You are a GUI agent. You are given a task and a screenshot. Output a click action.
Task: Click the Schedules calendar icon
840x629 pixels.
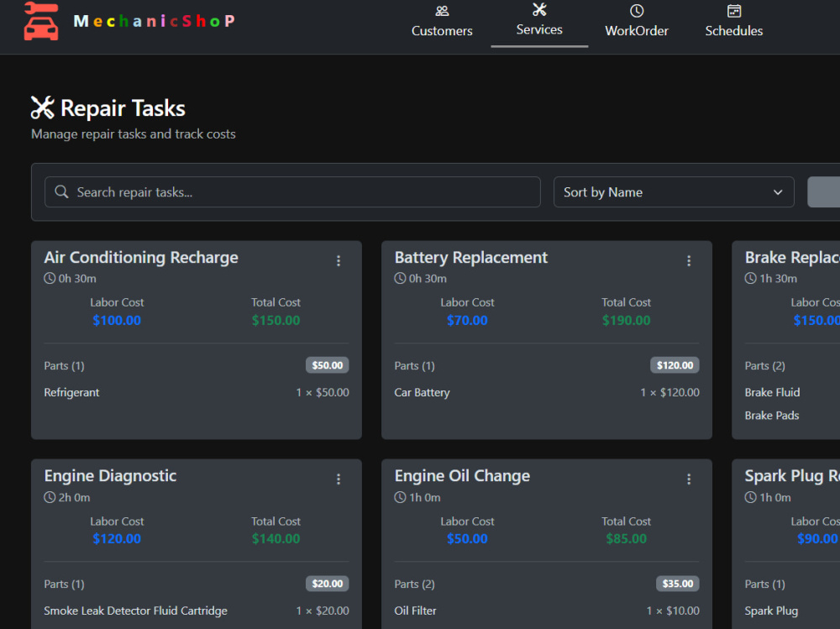coord(734,11)
